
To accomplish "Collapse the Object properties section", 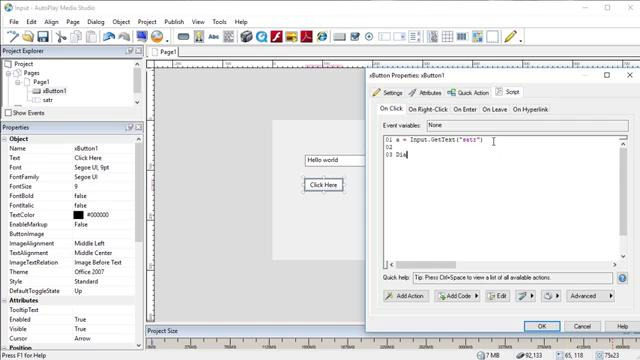I will (x=5, y=139).
